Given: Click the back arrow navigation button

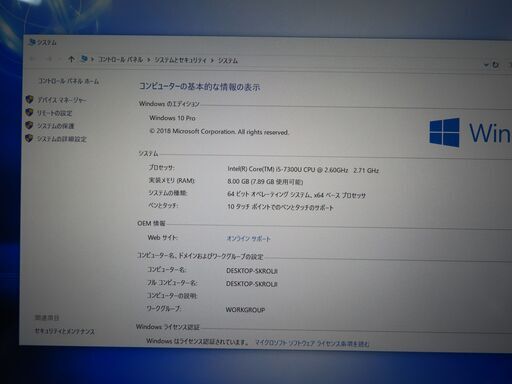Looking at the screenshot, I should (x=33, y=59).
